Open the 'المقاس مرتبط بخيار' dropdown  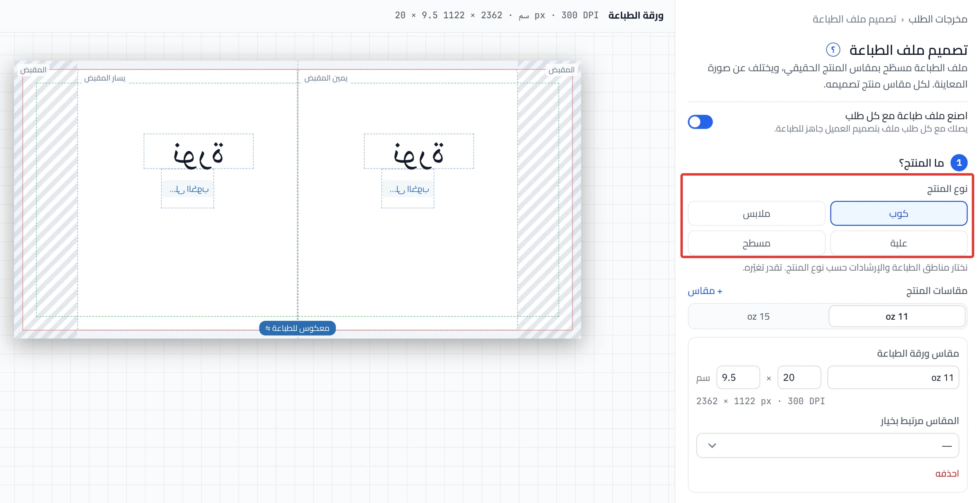point(827,445)
